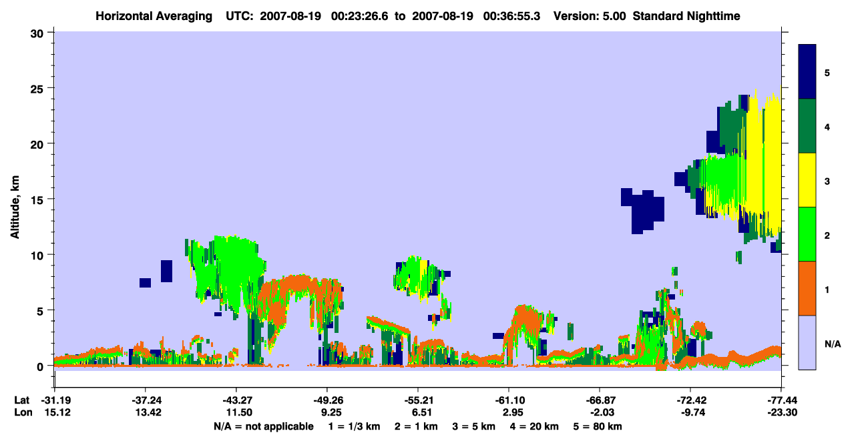Click latitude value '-49.26'

pos(327,400)
